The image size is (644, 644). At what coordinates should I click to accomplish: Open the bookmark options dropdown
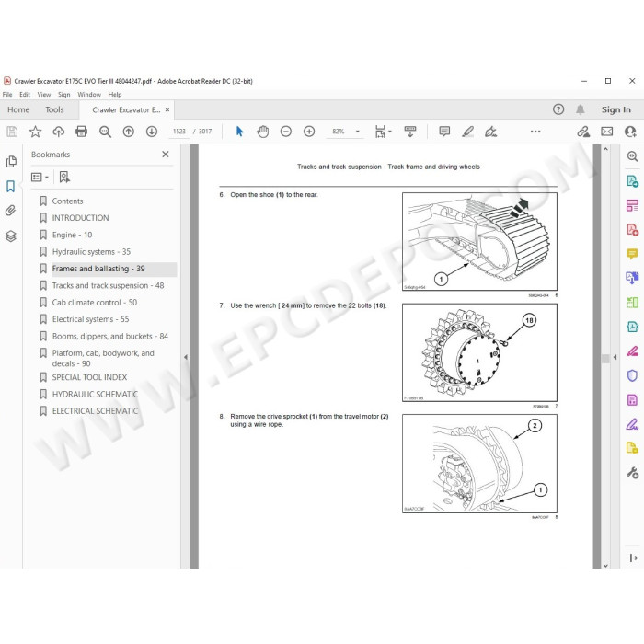(40, 177)
